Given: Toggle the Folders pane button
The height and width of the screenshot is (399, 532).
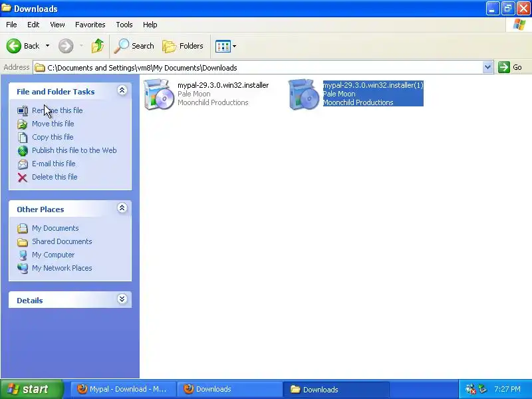Looking at the screenshot, I should coord(183,46).
